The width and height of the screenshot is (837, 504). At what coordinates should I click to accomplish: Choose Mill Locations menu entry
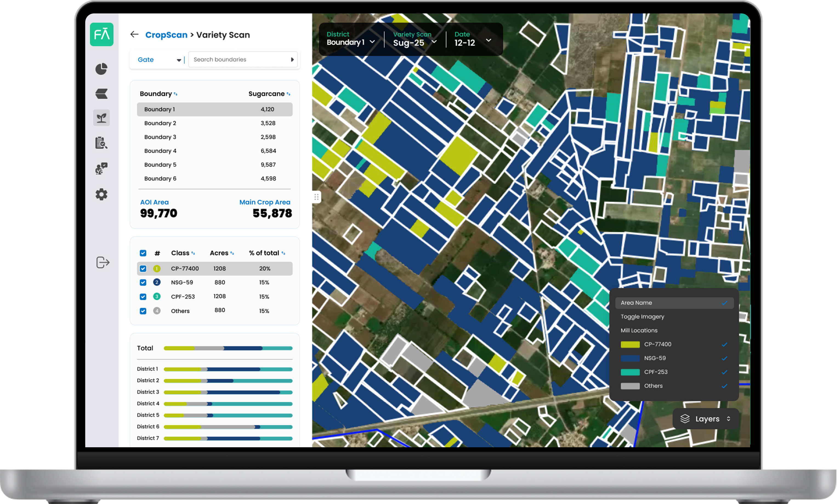pyautogui.click(x=639, y=331)
